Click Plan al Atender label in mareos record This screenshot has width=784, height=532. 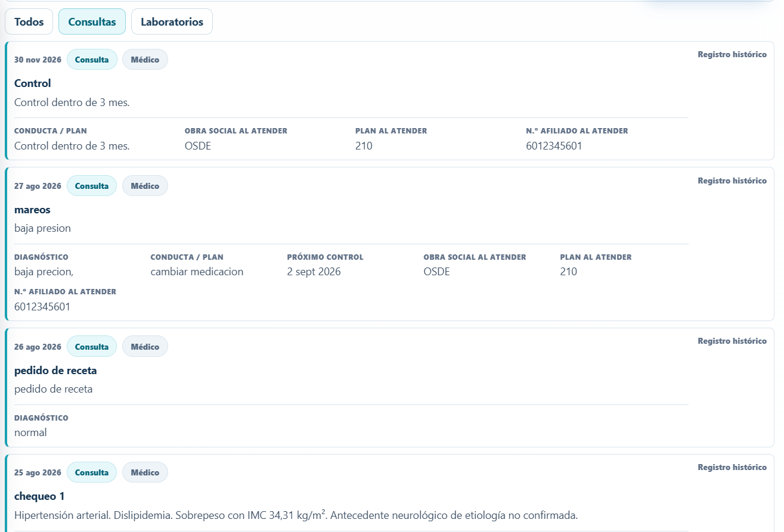pyautogui.click(x=596, y=257)
